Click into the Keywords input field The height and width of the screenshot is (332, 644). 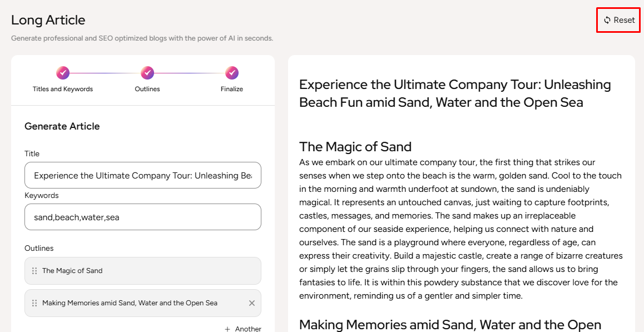143,217
